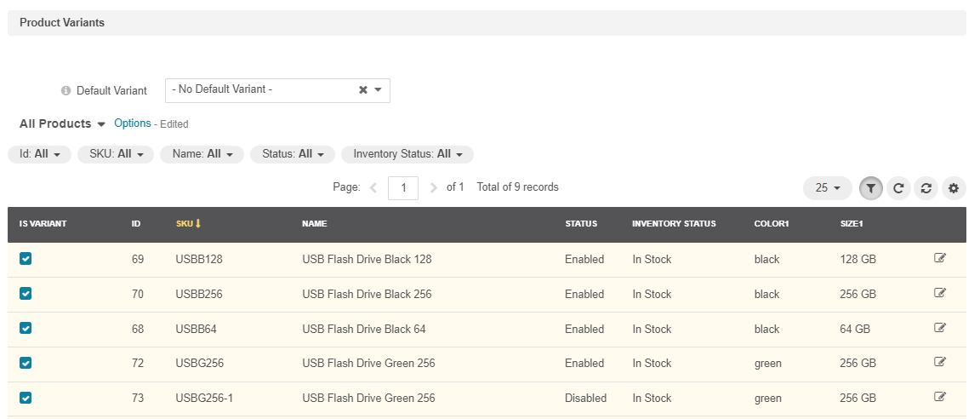Click the filter toggle funnel icon
Screen dimensions: 980x419
click(870, 188)
